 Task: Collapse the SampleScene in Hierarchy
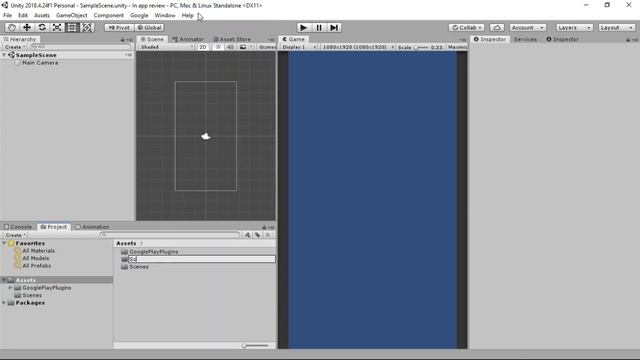click(x=4, y=55)
